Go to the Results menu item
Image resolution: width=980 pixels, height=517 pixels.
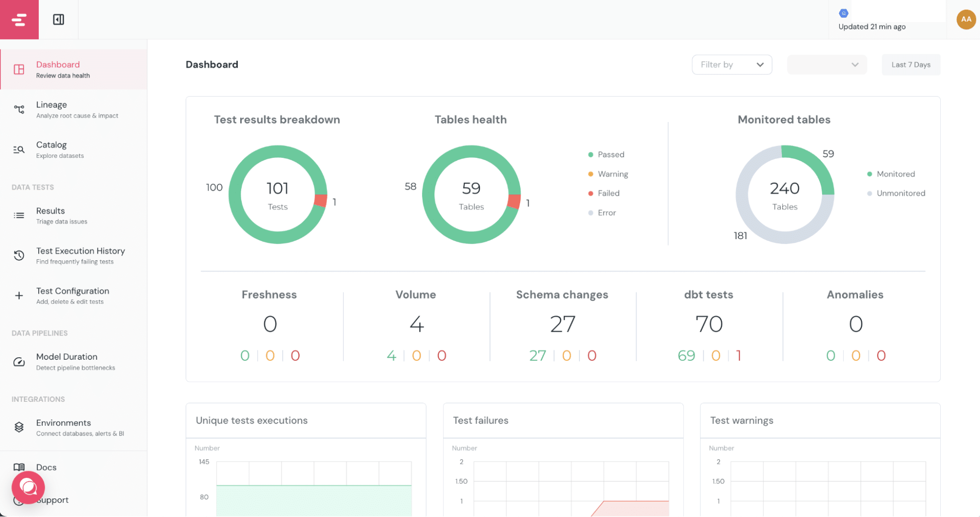click(50, 211)
